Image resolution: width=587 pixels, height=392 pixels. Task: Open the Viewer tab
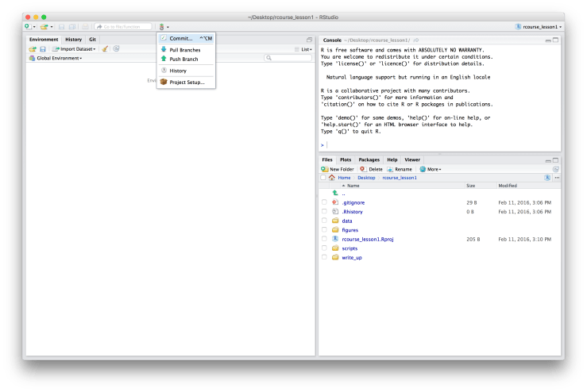click(x=412, y=159)
